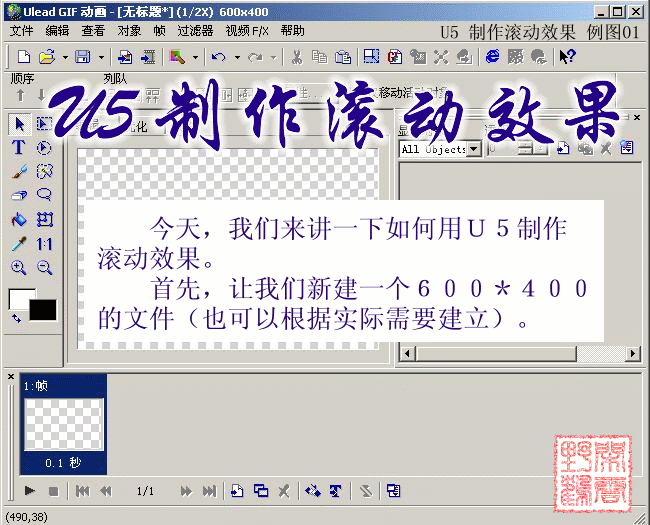
Task: Click the tween frames icon
Action: point(313,491)
